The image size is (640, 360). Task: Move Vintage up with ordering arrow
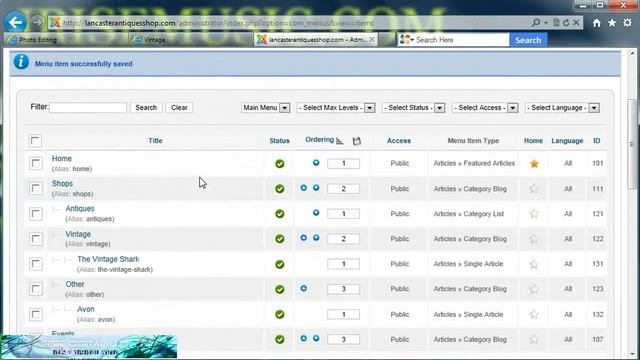[x=304, y=238]
